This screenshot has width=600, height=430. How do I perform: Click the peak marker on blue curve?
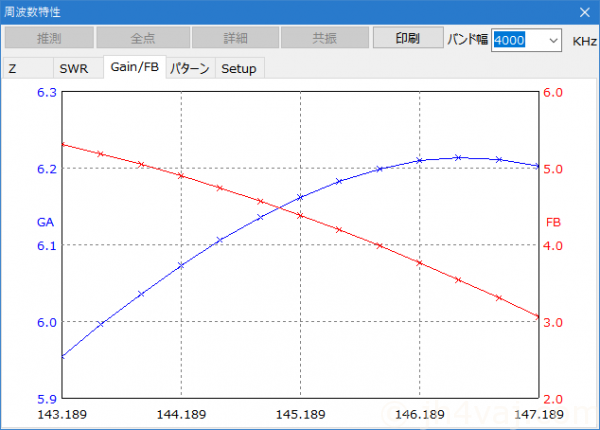tap(458, 157)
